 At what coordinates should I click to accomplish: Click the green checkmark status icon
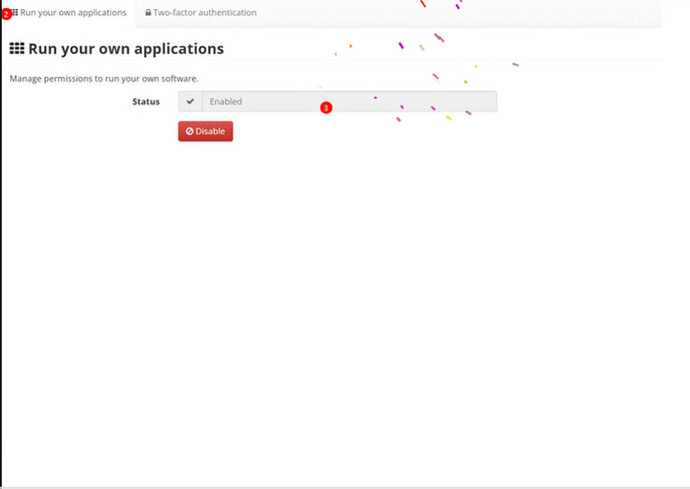pos(190,102)
